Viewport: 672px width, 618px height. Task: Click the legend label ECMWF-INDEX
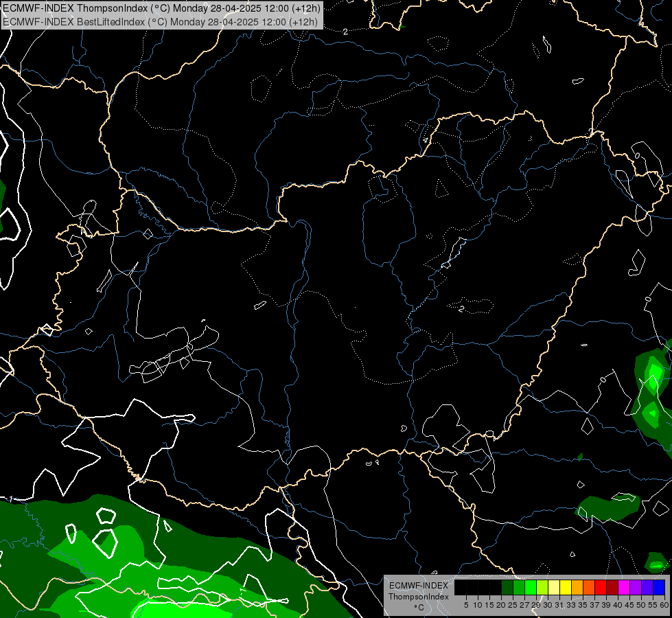pos(419,586)
